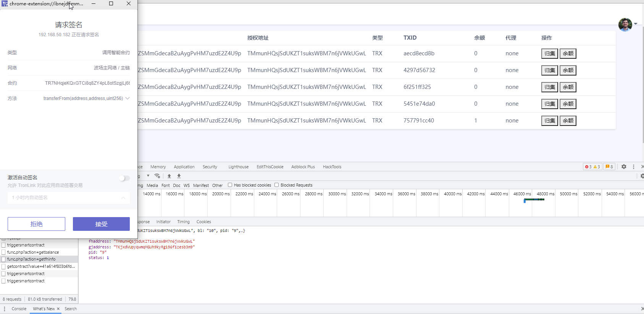Open DevTools settings gear
The image size is (644, 314).
click(x=624, y=167)
